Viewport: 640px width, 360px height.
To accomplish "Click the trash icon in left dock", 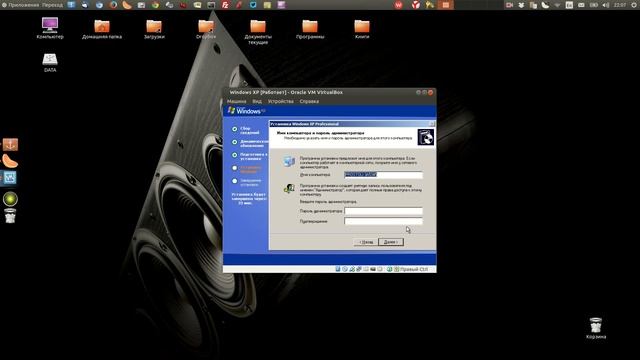I will [x=10, y=216].
